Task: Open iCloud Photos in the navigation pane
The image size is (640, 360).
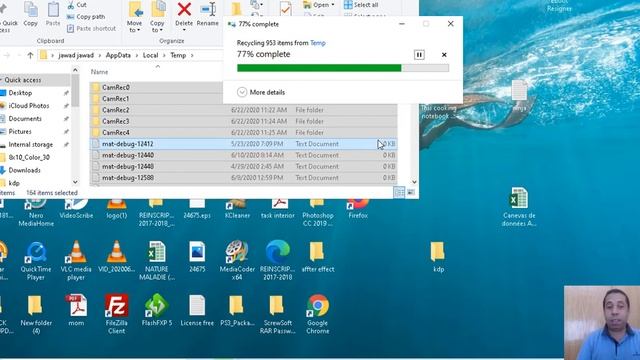Action: click(29, 106)
